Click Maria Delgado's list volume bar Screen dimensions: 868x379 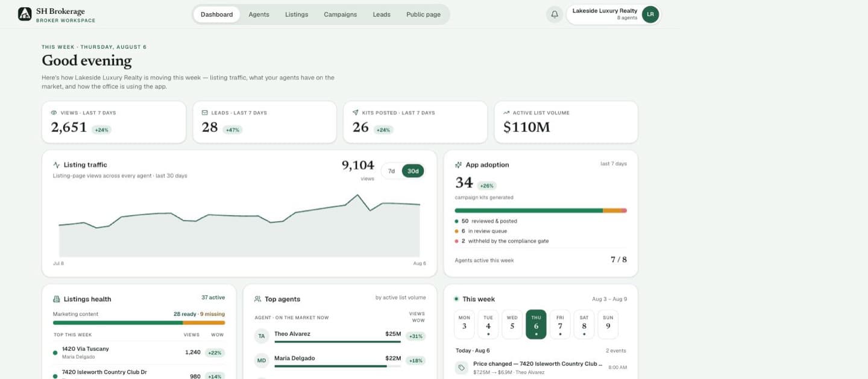338,366
